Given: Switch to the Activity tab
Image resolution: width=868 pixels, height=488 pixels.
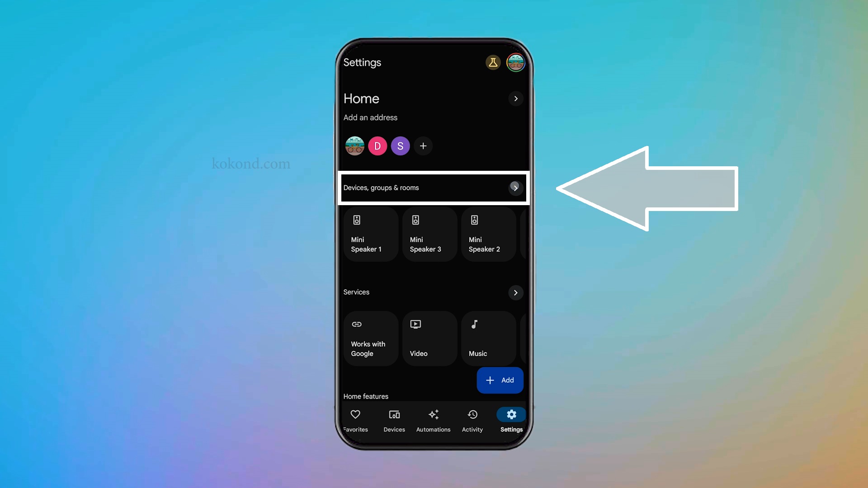Looking at the screenshot, I should tap(472, 420).
